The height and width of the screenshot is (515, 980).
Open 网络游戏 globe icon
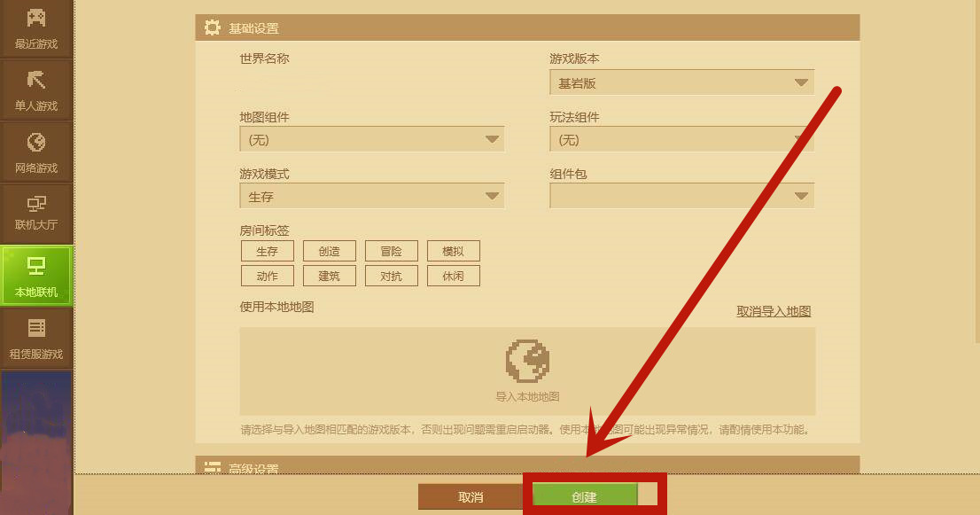pos(36,142)
